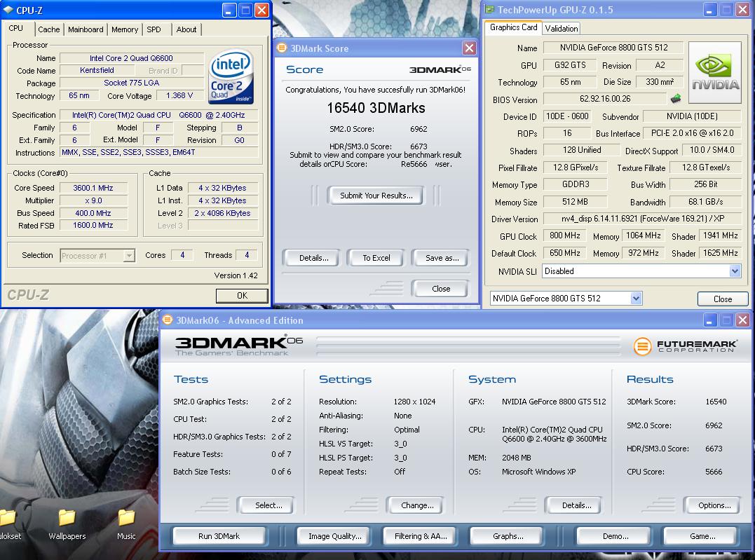Click the Bandwidth field 68.1 GB/s
This screenshot has height=560, width=755.
[705, 202]
